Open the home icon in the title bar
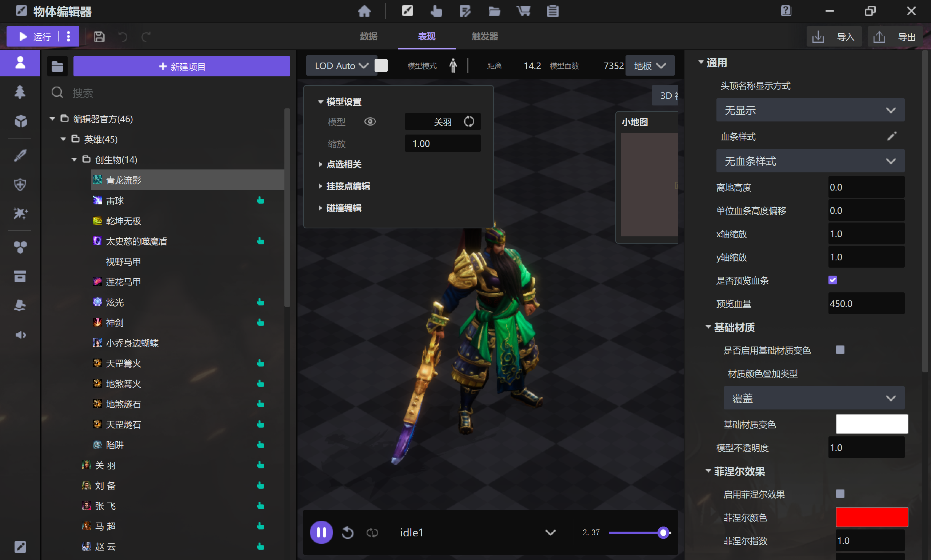 click(364, 11)
